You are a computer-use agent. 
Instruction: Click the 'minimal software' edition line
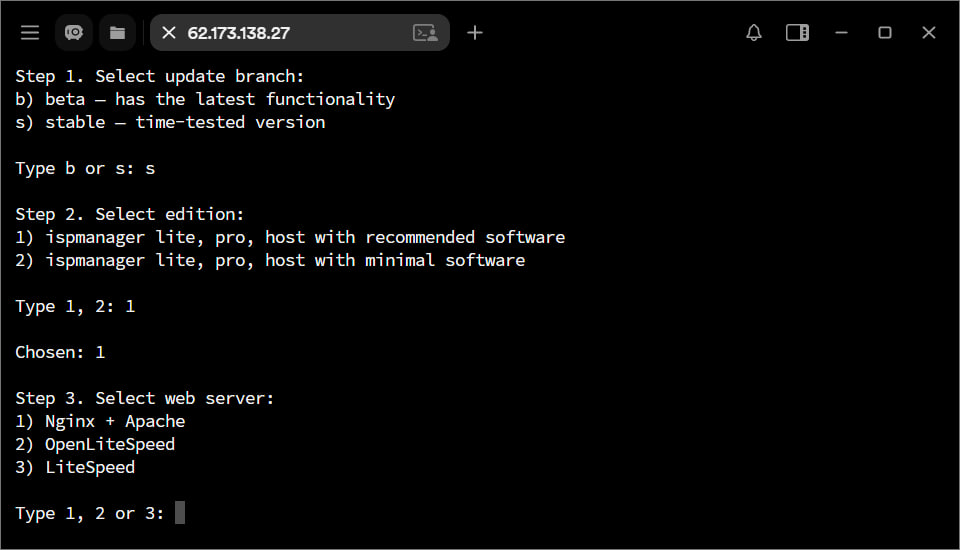(270, 260)
